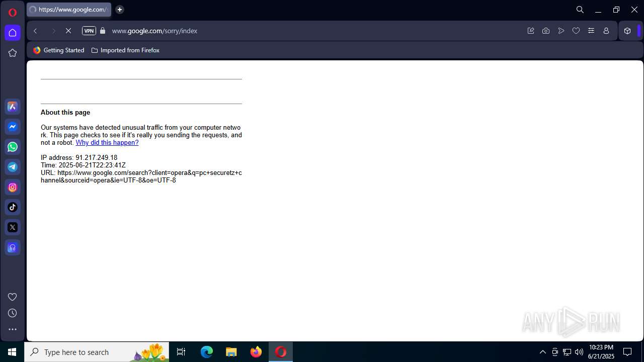
Task: Open WhatsApp in sidebar
Action: 13,147
